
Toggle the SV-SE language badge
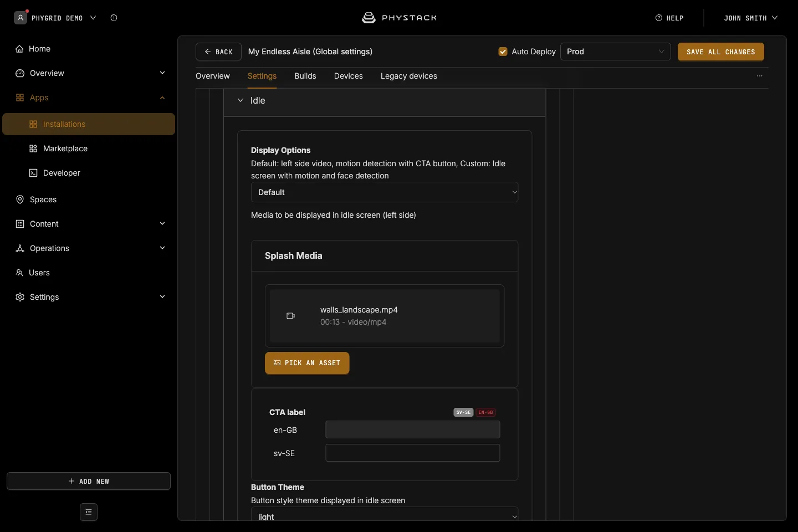(x=463, y=412)
